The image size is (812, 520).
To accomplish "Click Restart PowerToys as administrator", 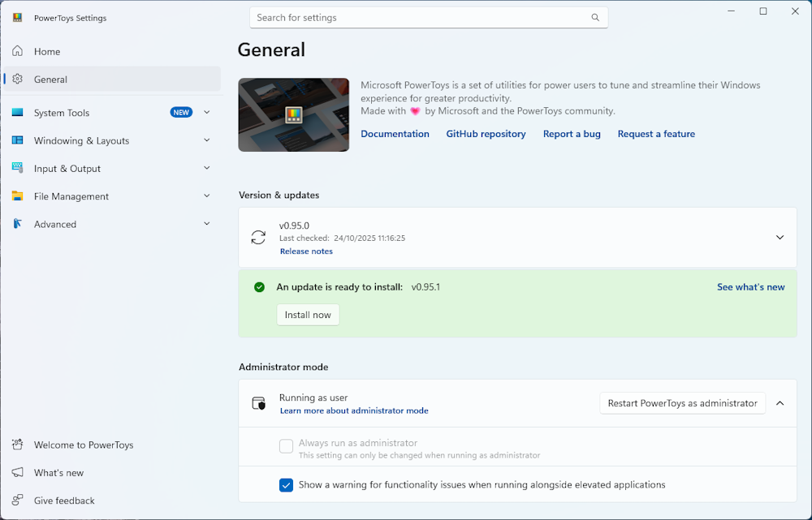I will (682, 403).
